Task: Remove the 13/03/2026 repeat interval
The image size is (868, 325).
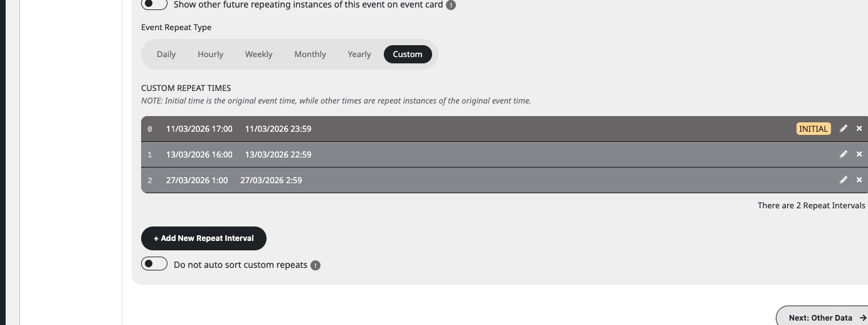Action: (859, 154)
